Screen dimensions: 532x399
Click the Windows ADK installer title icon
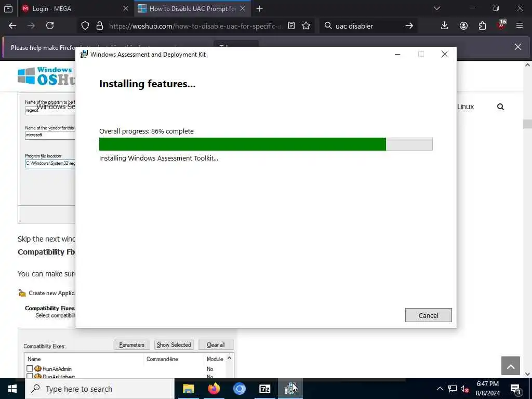(84, 54)
